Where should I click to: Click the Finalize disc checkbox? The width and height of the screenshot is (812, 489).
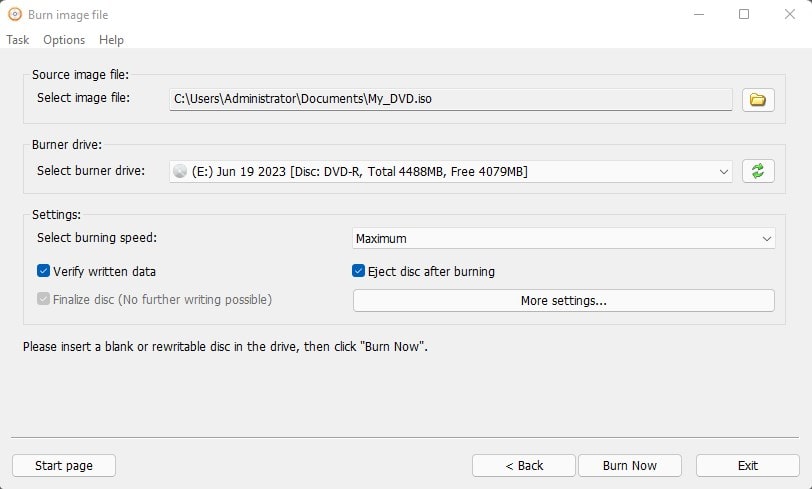(44, 299)
